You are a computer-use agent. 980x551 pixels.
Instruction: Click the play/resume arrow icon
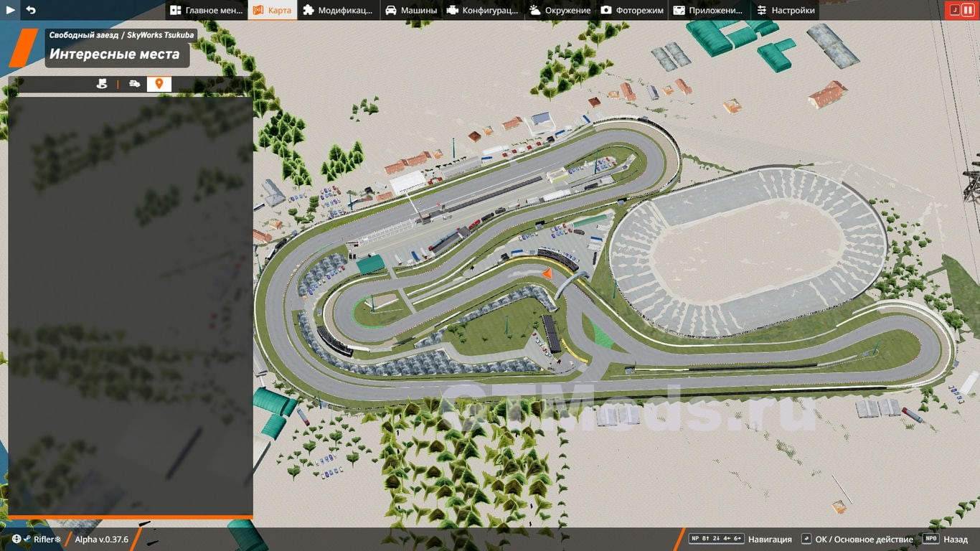[x=11, y=10]
